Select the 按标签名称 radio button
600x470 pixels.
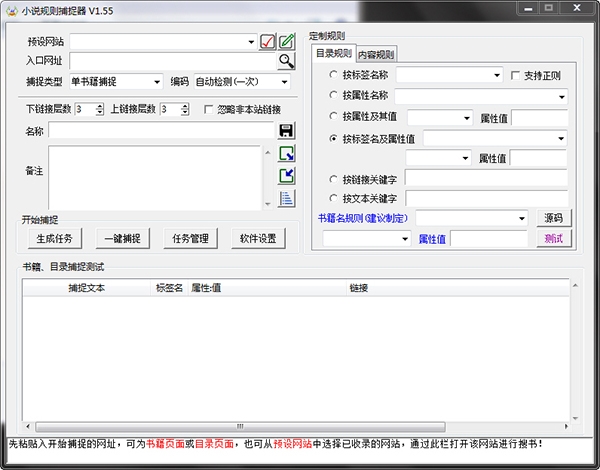(334, 75)
